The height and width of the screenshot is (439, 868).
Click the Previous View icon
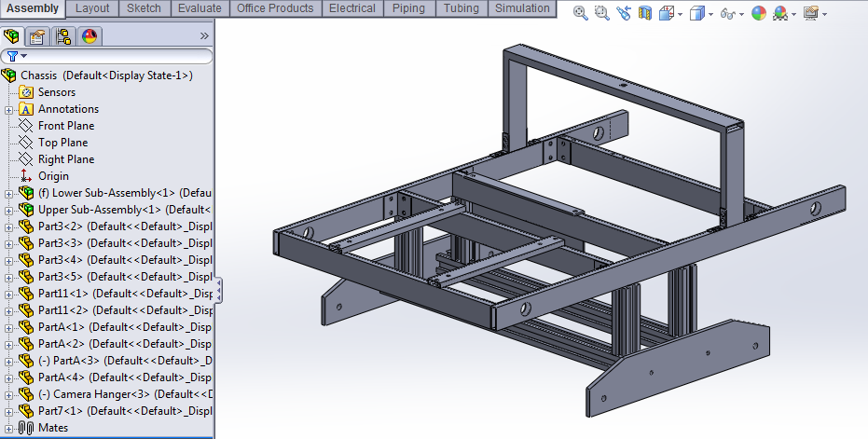point(624,13)
